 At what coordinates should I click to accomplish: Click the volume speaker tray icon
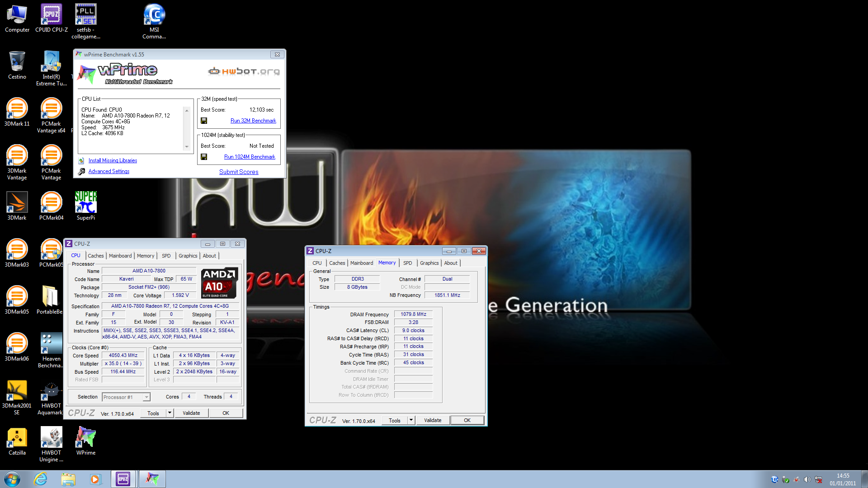(x=807, y=479)
